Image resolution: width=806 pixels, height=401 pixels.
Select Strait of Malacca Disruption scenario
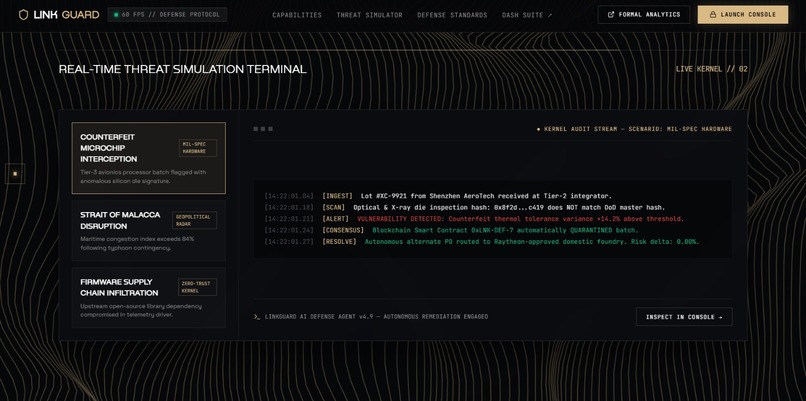click(149, 230)
